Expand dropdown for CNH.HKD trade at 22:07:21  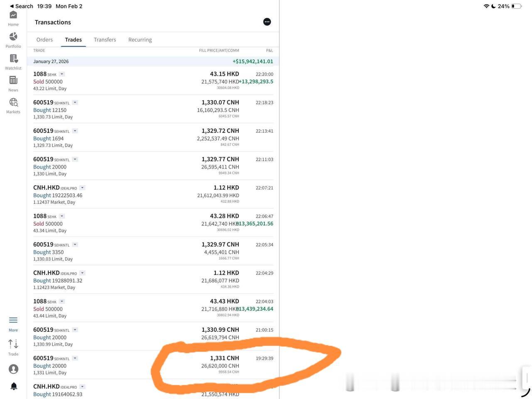(x=82, y=188)
